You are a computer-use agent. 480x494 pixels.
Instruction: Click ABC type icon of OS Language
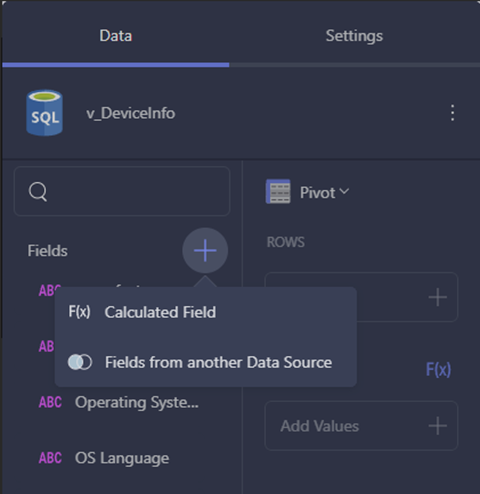[50, 458]
